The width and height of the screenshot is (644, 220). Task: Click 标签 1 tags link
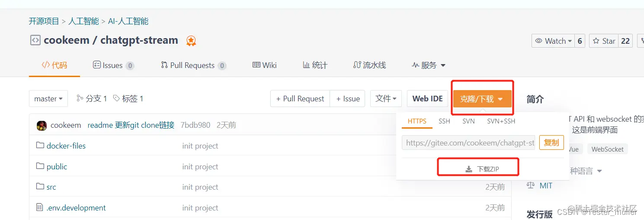[x=128, y=99]
